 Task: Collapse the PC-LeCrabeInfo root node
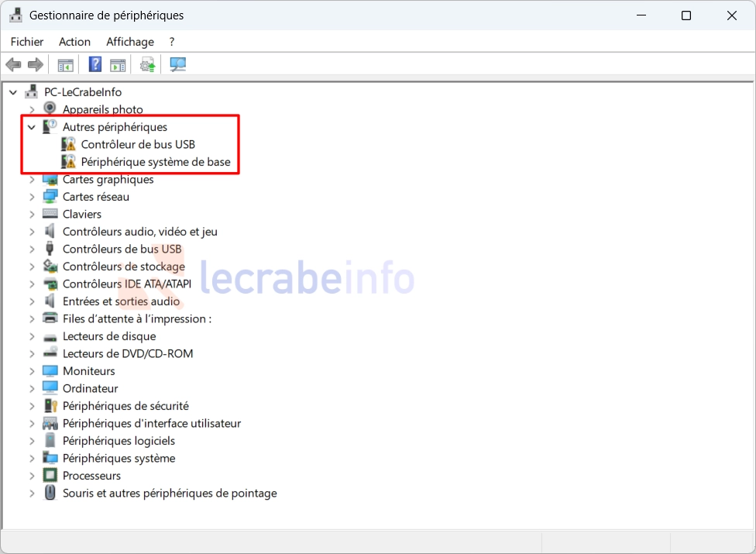tap(13, 92)
